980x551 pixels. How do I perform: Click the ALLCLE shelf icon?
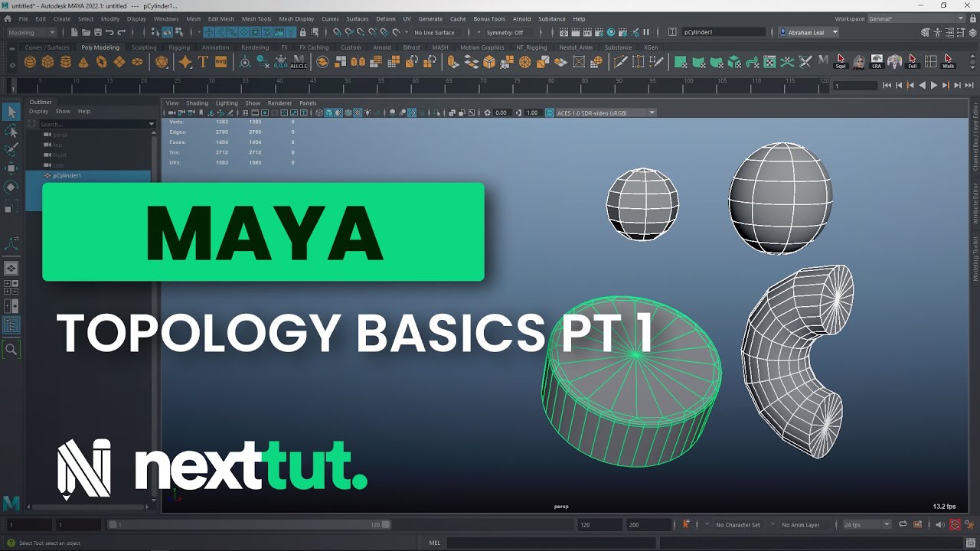(299, 62)
